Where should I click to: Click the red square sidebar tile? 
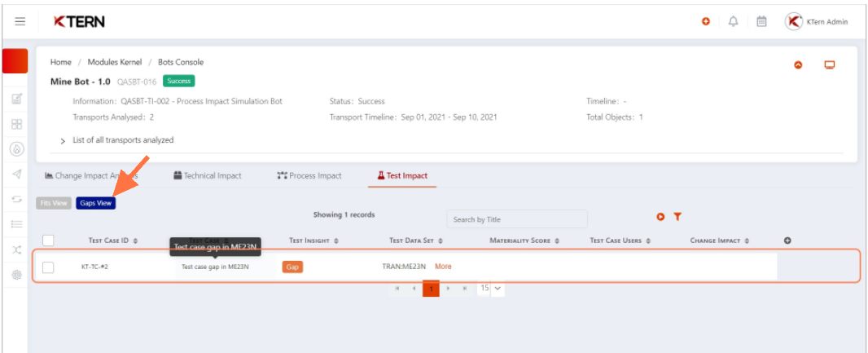click(15, 61)
